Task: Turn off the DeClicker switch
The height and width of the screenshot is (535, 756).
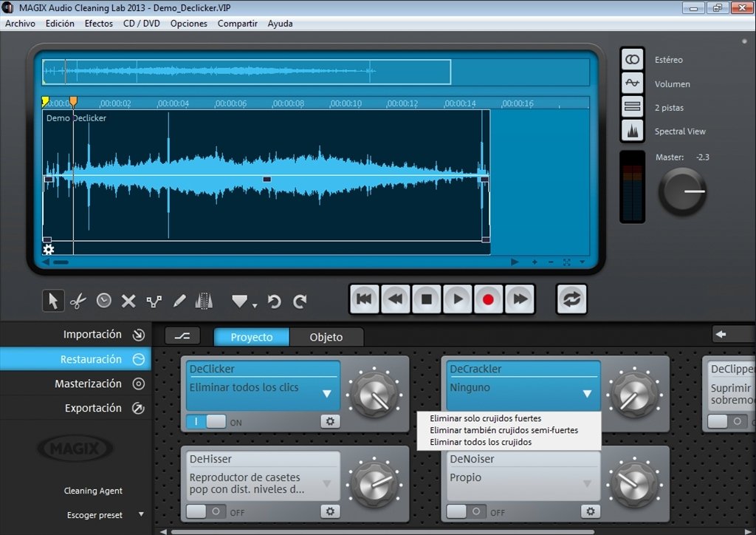Action: [206, 422]
